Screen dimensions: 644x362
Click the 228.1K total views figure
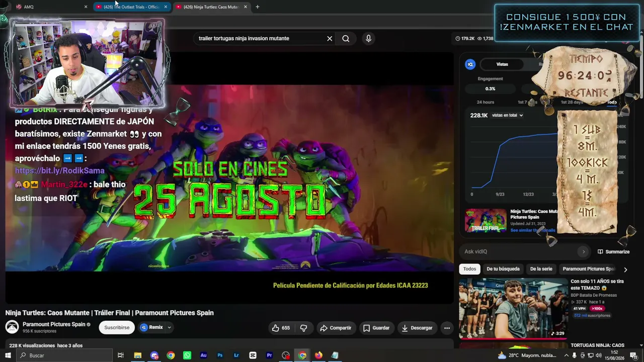(x=479, y=115)
